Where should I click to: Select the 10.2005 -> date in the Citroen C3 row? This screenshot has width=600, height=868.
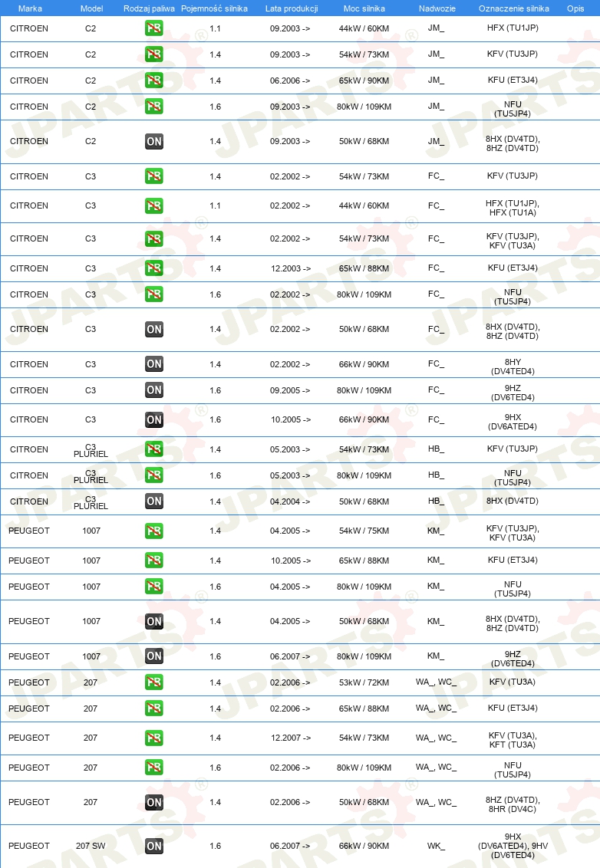click(290, 419)
